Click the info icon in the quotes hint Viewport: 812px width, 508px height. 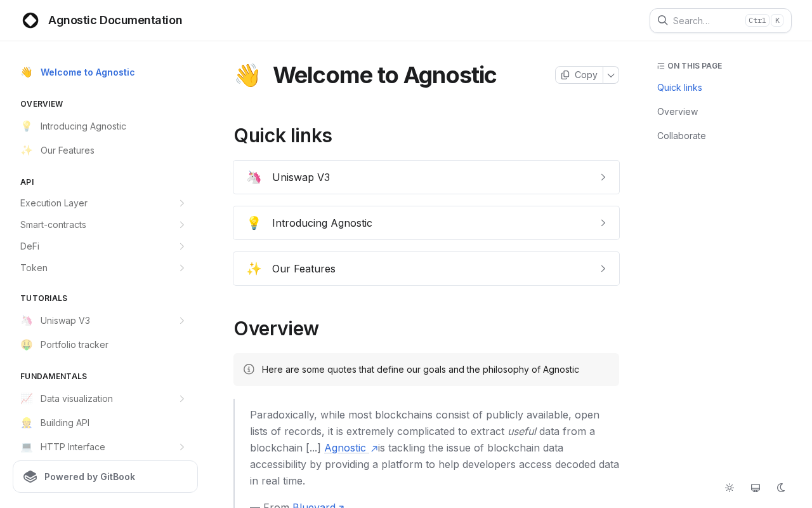[x=249, y=369]
